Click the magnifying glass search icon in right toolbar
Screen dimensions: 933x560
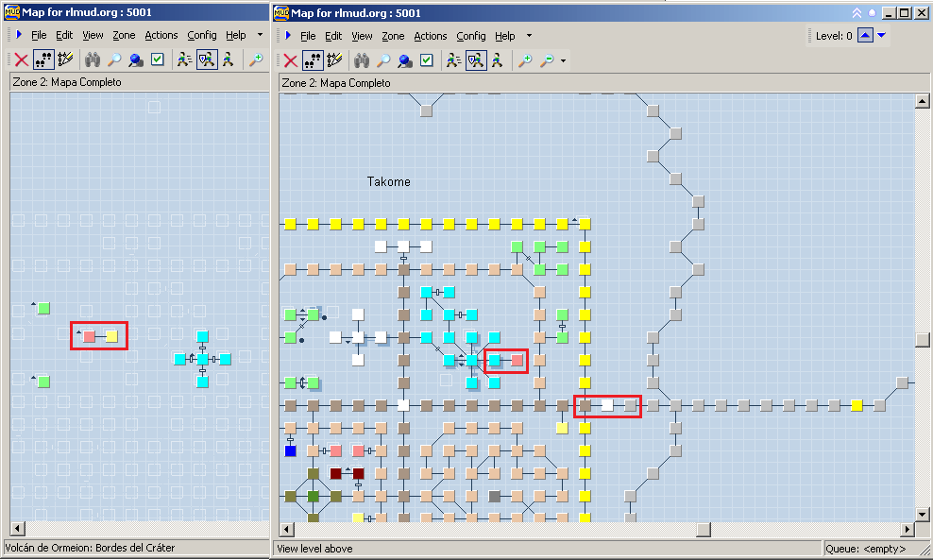click(x=383, y=60)
